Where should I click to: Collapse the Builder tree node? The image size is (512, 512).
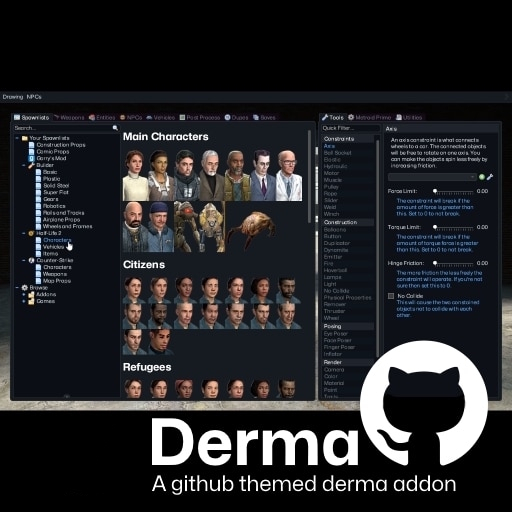[24, 165]
